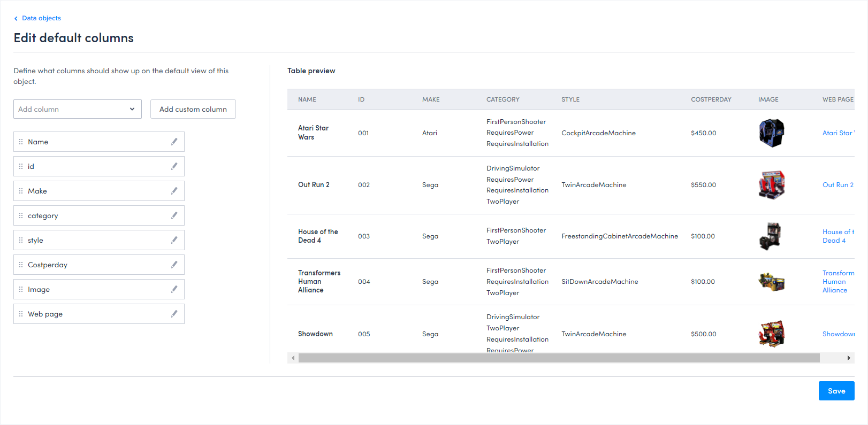Click the 003 id cell
Image resolution: width=868 pixels, height=425 pixels.
364,236
